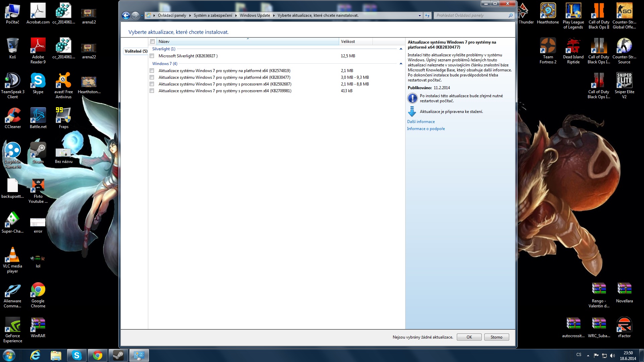Launch Google Chrome from the taskbar

tap(97, 355)
